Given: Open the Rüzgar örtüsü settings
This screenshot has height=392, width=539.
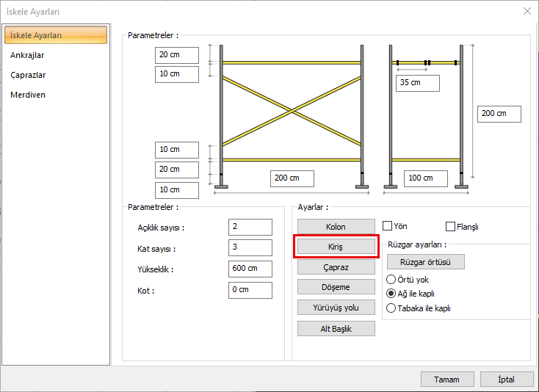Looking at the screenshot, I should 426,262.
